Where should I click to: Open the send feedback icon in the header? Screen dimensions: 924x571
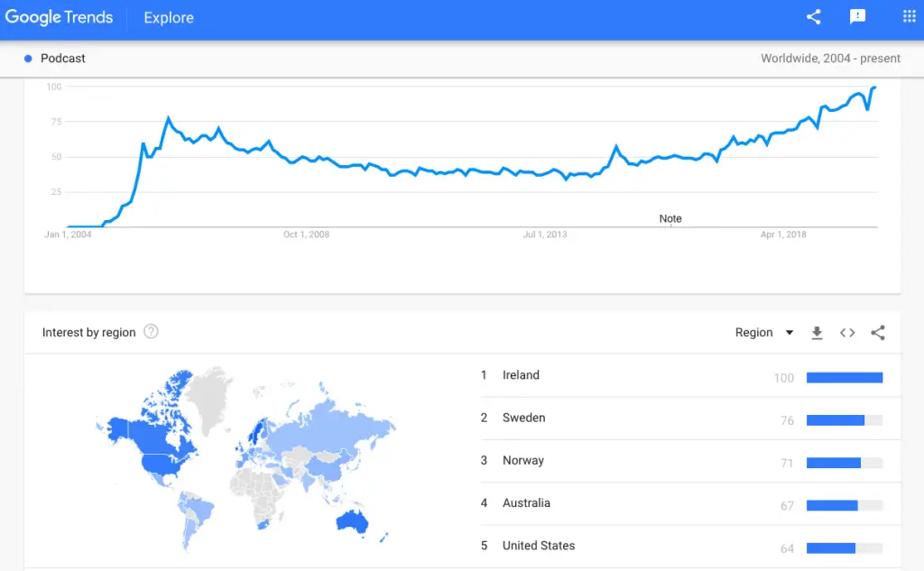857,16
